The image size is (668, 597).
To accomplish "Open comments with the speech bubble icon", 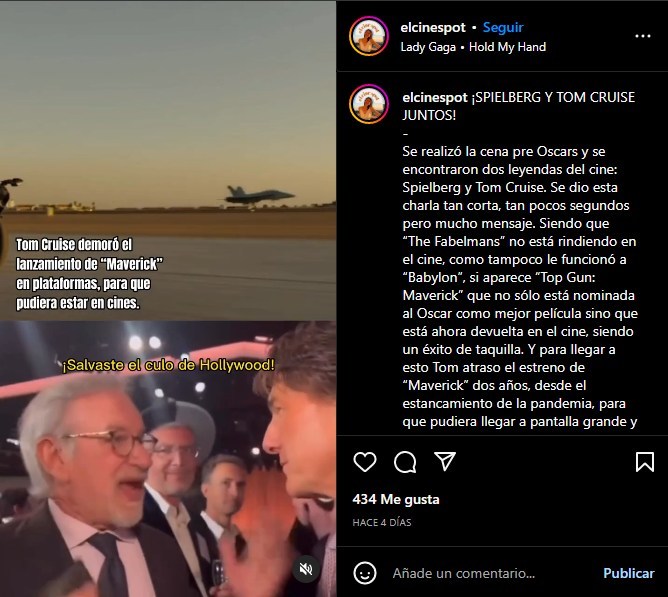I will coord(405,462).
